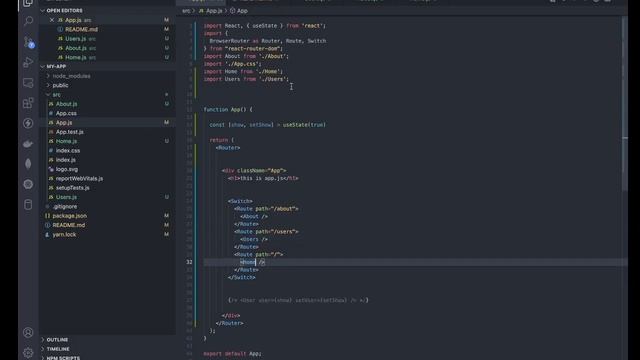
Task: Open index.css in the file tree
Action: coord(107,151)
